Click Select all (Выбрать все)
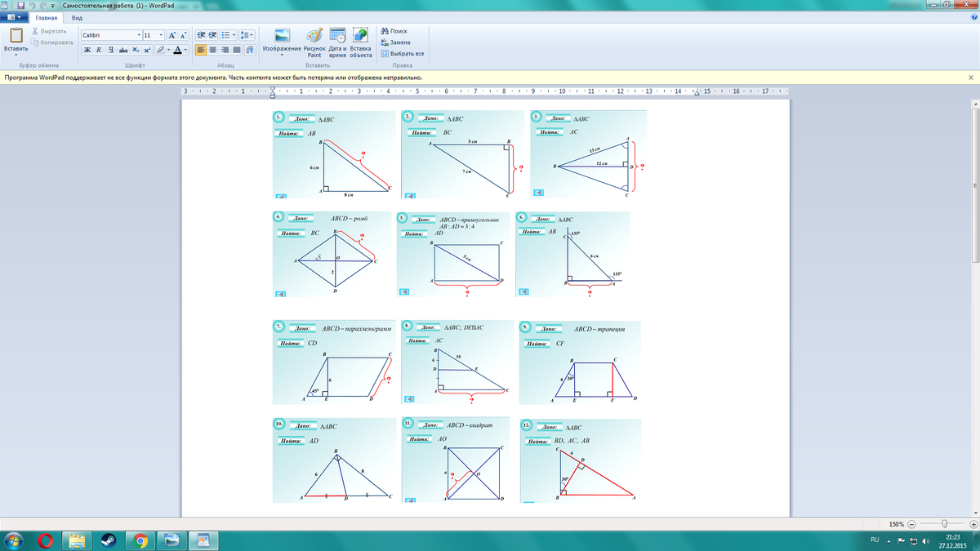The width and height of the screenshot is (980, 551). pyautogui.click(x=403, y=53)
